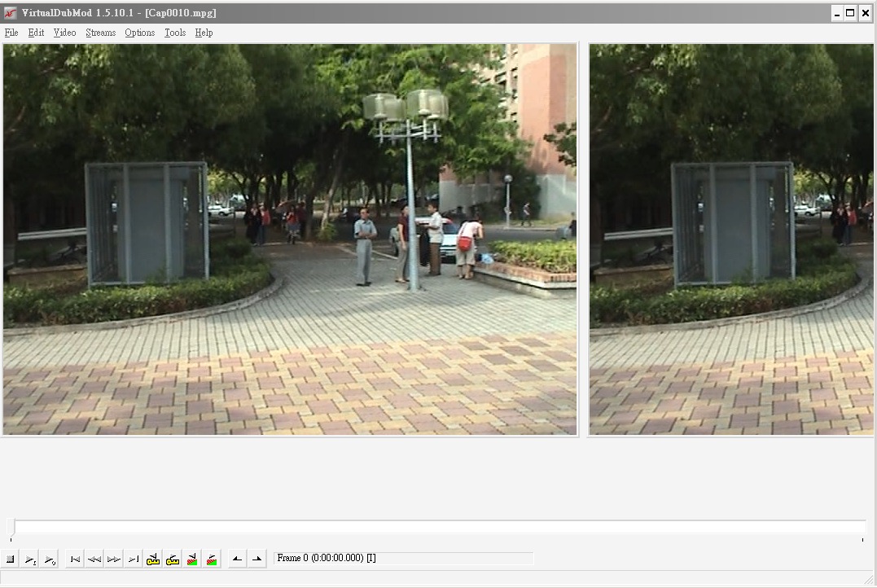
Task: Click the Stop playback button
Action: (x=10, y=559)
